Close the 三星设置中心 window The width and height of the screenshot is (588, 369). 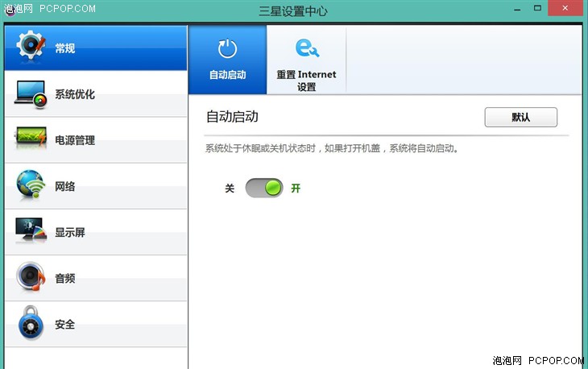pos(565,8)
